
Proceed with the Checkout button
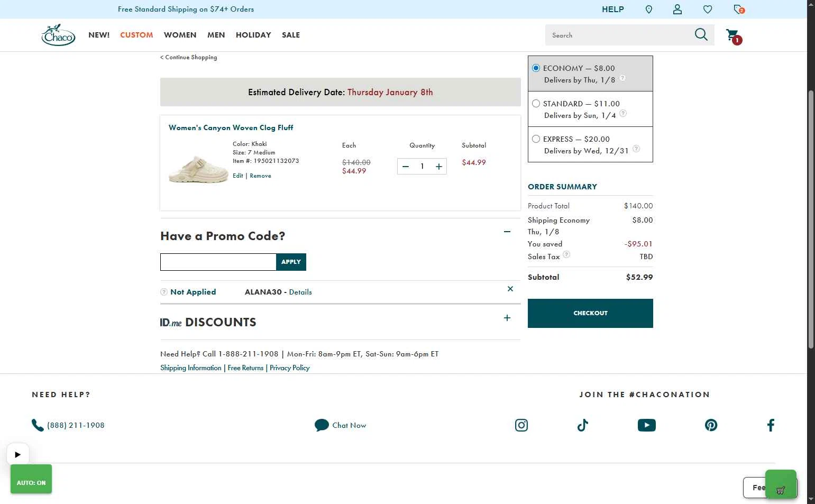590,313
